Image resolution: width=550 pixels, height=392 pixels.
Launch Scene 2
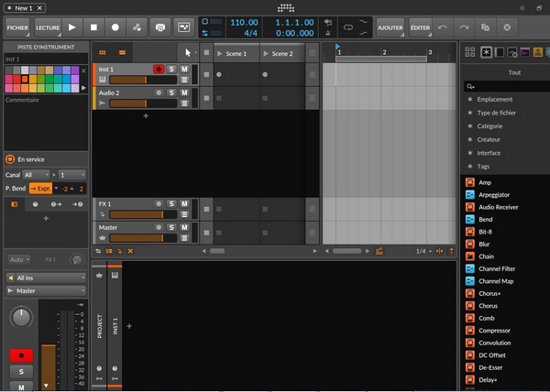(x=266, y=54)
